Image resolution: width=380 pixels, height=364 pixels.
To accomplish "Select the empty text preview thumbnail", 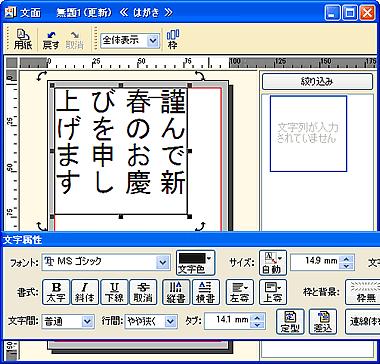I will [x=308, y=133].
